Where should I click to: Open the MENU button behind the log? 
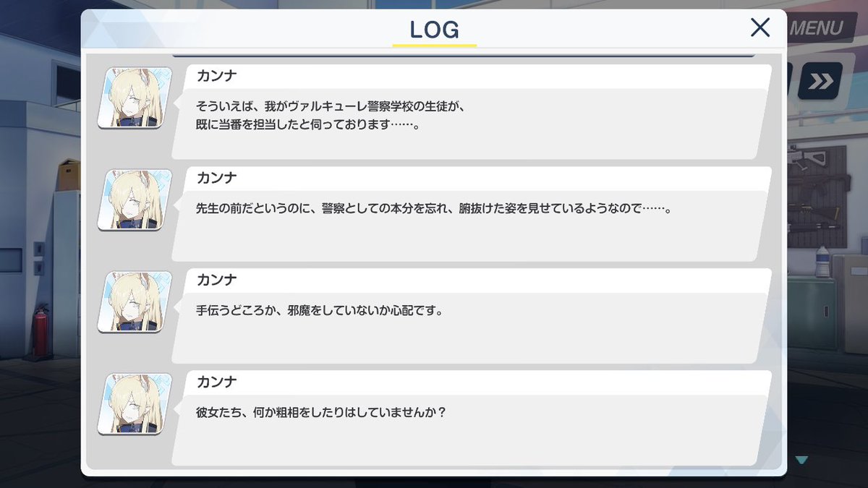pos(817,28)
